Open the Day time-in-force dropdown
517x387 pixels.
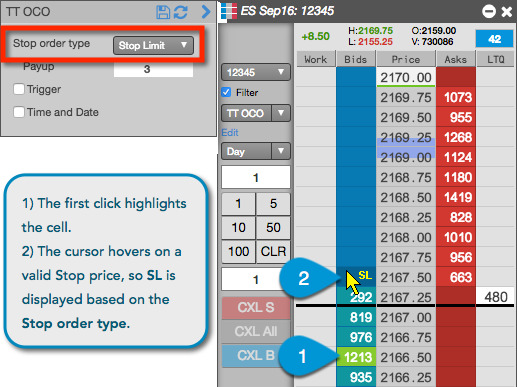click(256, 151)
